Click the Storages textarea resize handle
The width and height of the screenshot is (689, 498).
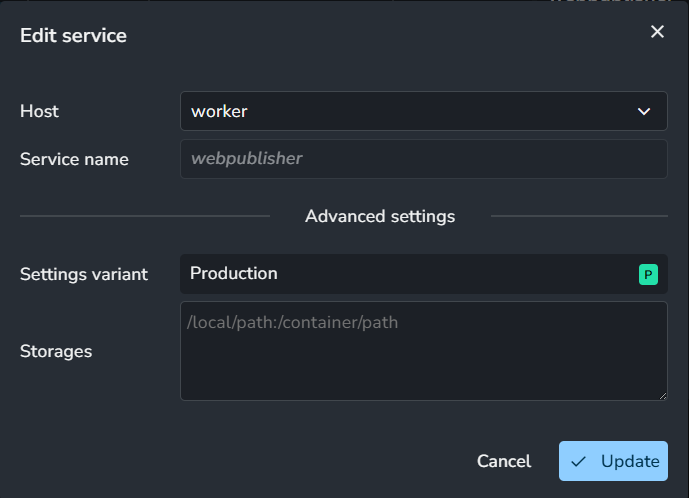(662, 396)
